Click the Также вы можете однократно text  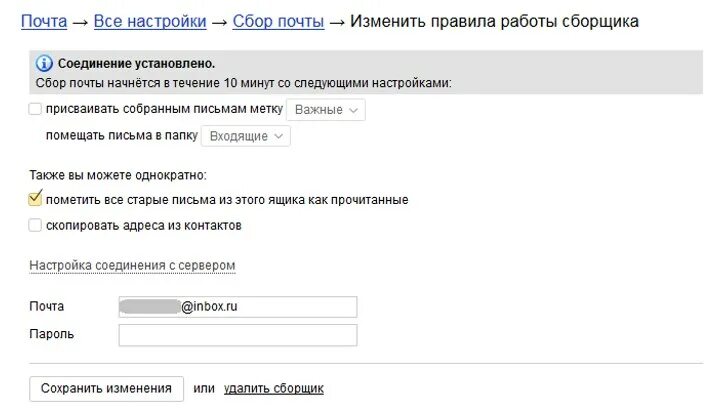117,174
